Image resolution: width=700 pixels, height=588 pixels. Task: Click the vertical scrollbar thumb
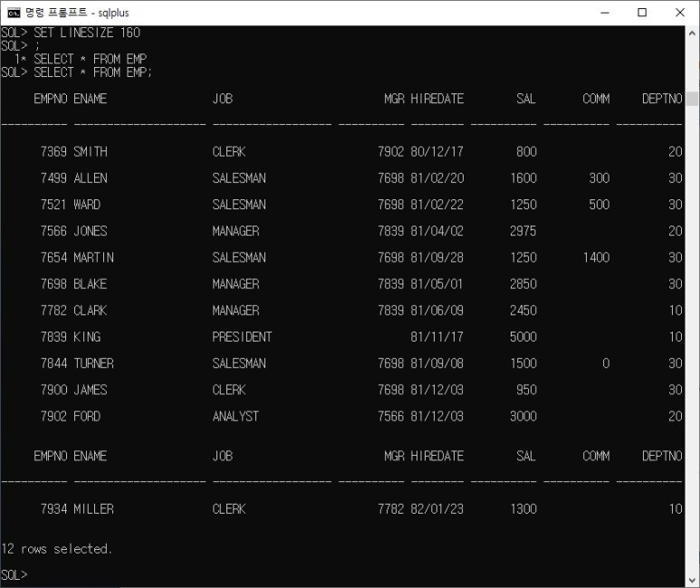692,98
